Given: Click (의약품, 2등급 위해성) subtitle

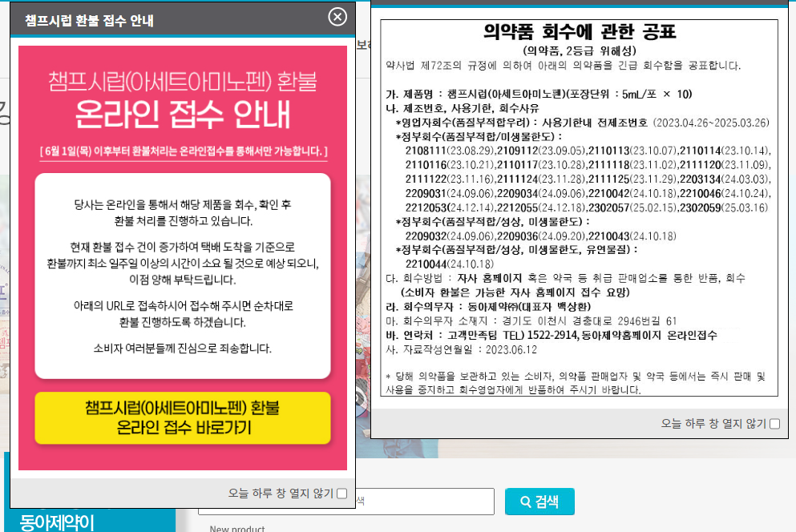Looking at the screenshot, I should click(580, 50).
